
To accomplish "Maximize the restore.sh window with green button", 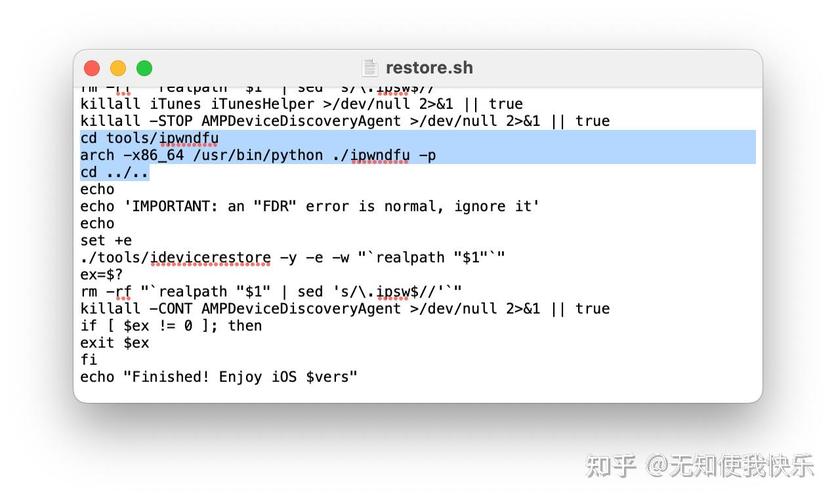I will [144, 68].
